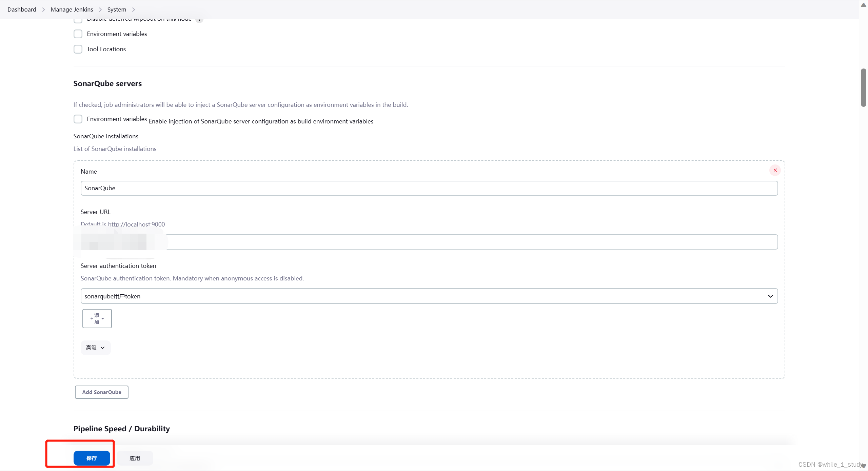Click the vertical scrollbar thumb
Image resolution: width=868 pixels, height=471 pixels.
pyautogui.click(x=863, y=87)
